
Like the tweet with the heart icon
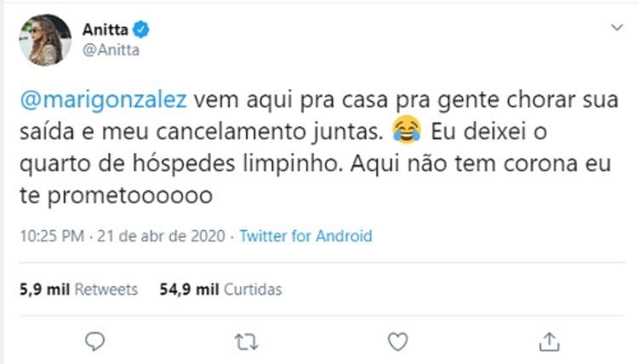point(397,341)
